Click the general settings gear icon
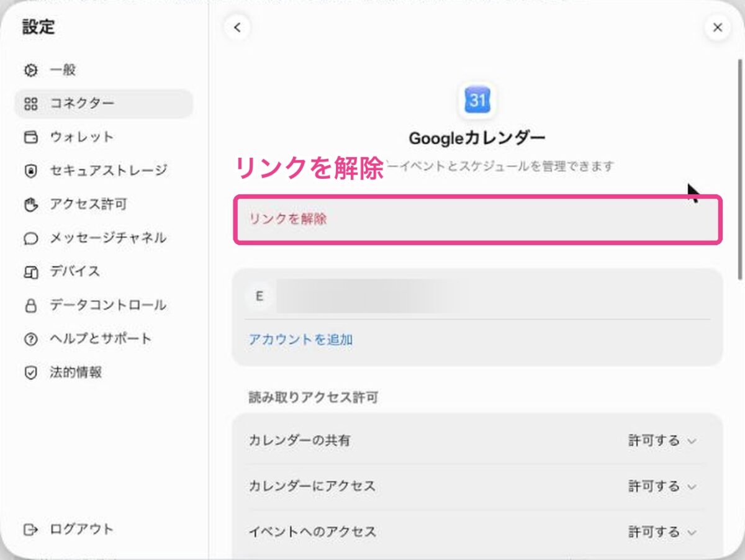The image size is (745, 560). click(30, 70)
